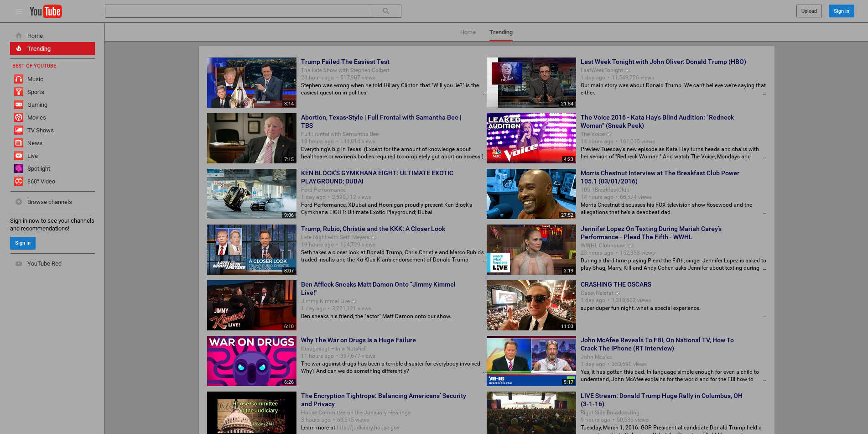Follow the http://judiciary.house.gov link
868x434 pixels.
368,428
